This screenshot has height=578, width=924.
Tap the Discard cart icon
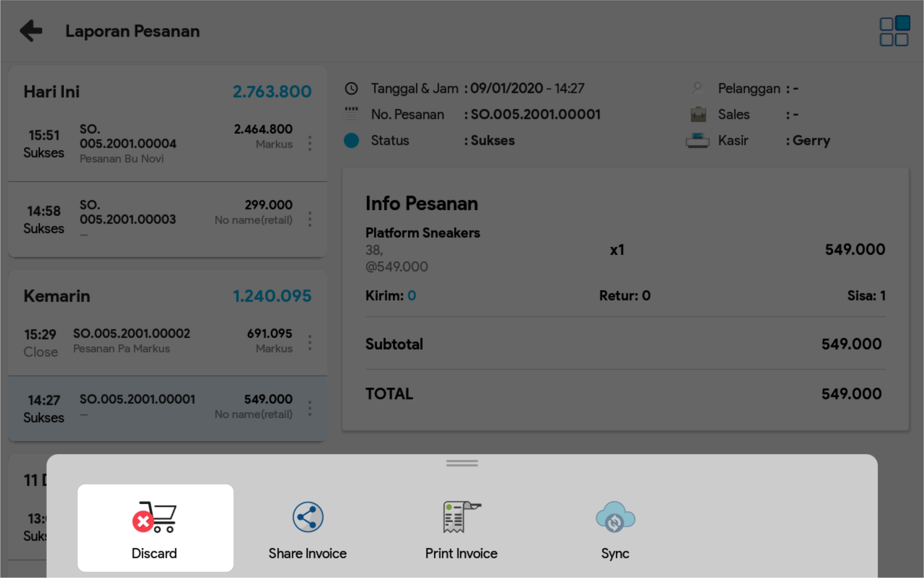155,517
